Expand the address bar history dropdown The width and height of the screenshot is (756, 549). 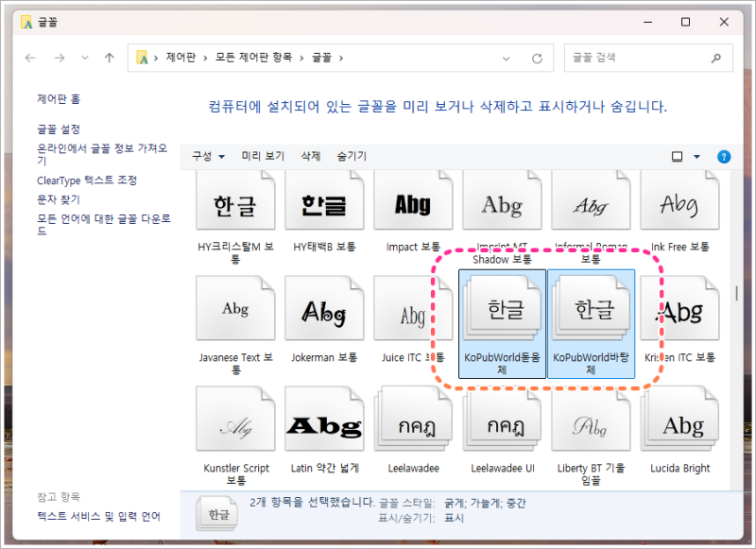tap(507, 59)
